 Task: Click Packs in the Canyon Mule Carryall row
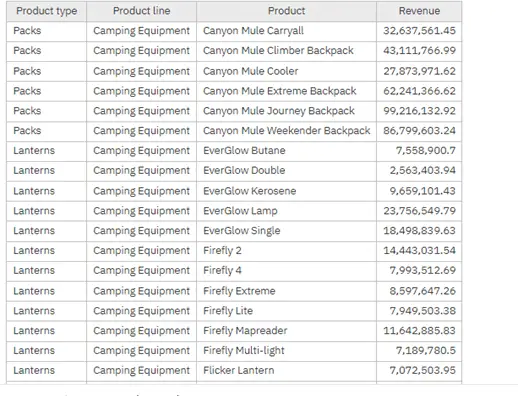(27, 31)
